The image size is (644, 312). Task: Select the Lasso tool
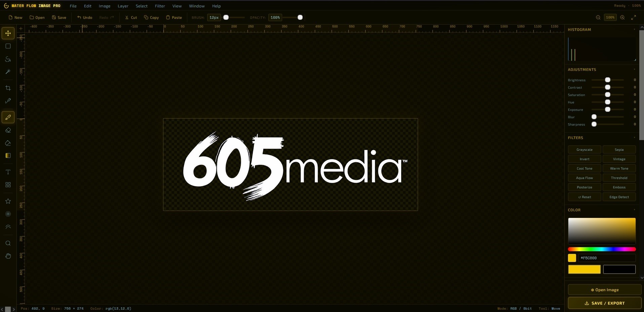coord(8,59)
